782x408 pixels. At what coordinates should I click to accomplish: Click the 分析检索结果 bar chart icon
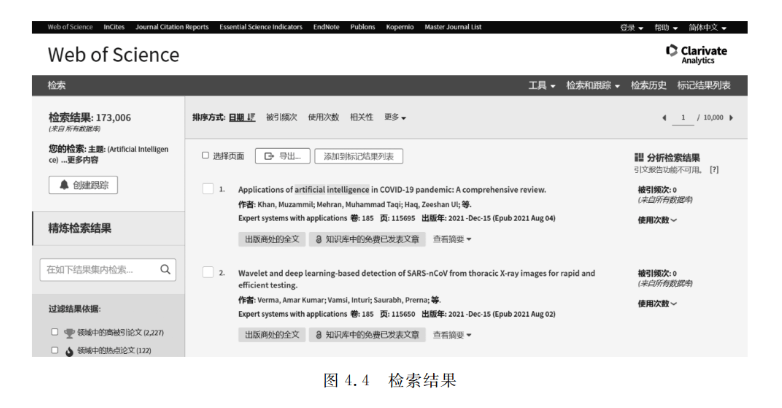(639, 158)
